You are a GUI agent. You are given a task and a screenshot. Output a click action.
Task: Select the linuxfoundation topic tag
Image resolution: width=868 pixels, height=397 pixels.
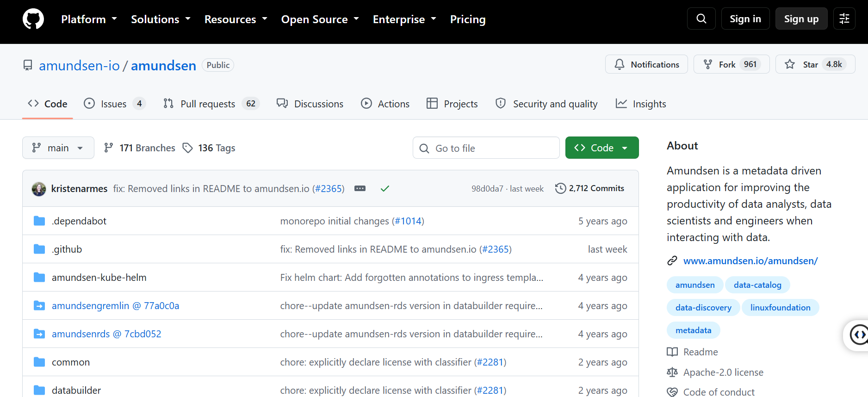point(780,307)
